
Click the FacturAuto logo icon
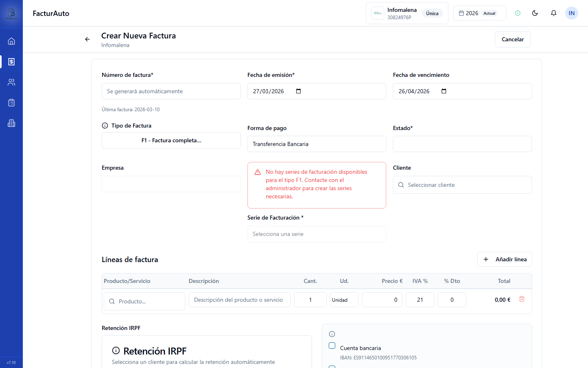(x=11, y=13)
